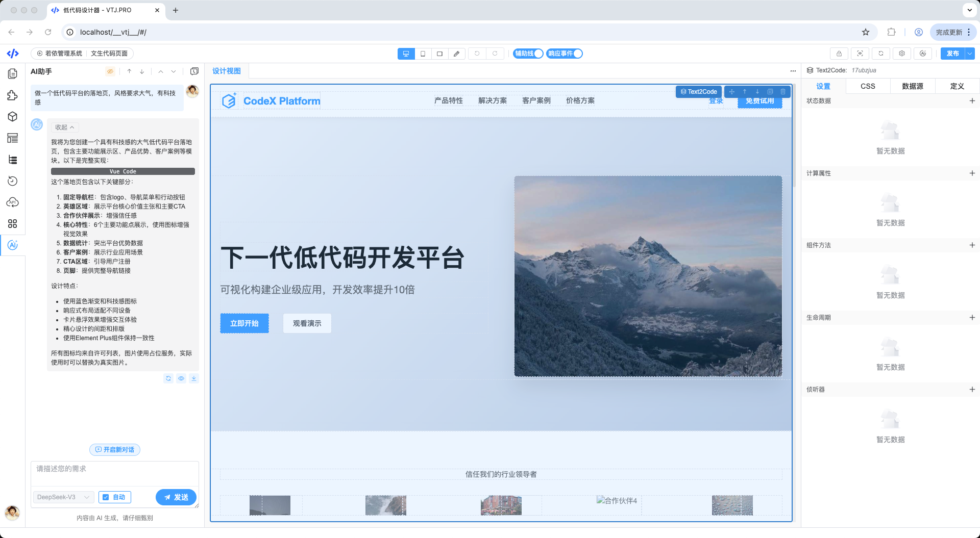
Task: Open designer settings via the gear icon
Action: click(x=901, y=54)
